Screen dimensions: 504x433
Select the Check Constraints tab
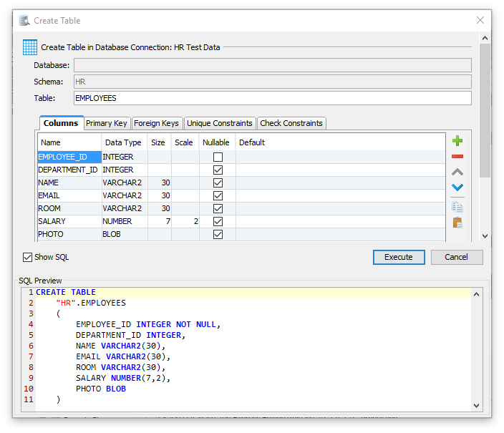(291, 123)
